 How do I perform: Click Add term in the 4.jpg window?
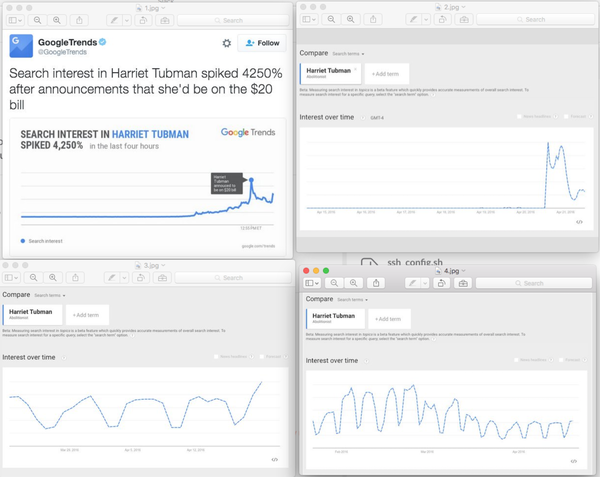pos(389,319)
